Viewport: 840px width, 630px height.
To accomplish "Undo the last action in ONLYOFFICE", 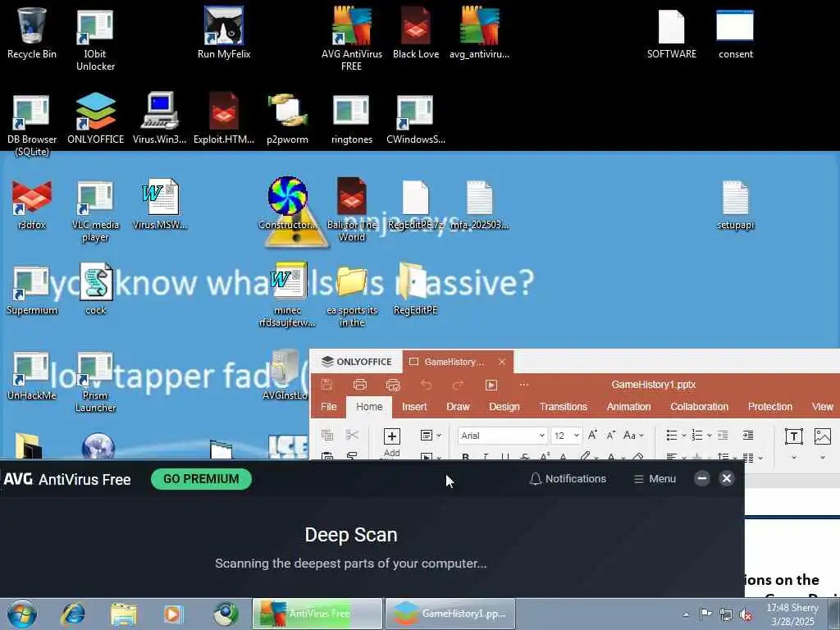I will [x=426, y=385].
